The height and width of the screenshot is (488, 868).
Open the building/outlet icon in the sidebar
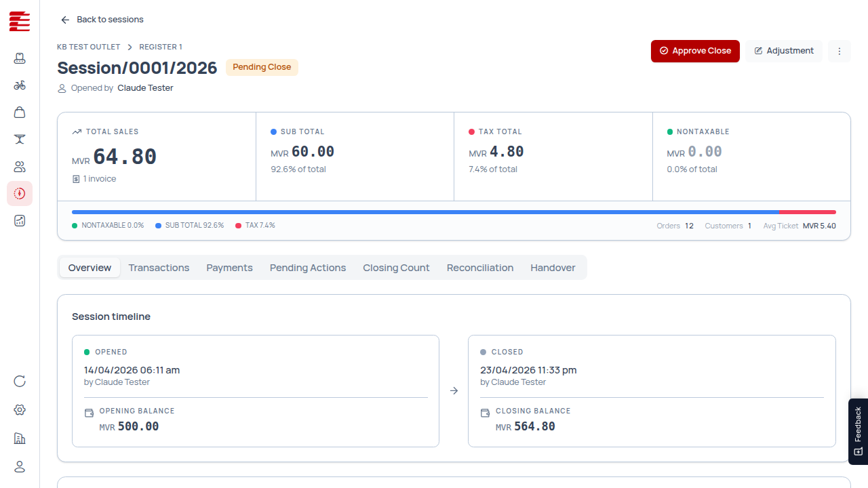20,439
